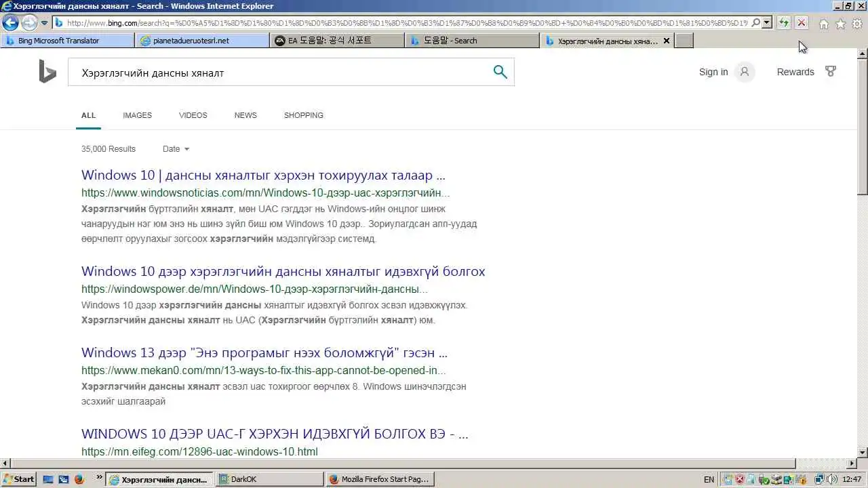This screenshot has width=868, height=488.
Task: Click the vertical scrollbar up arrow
Action: (862, 54)
